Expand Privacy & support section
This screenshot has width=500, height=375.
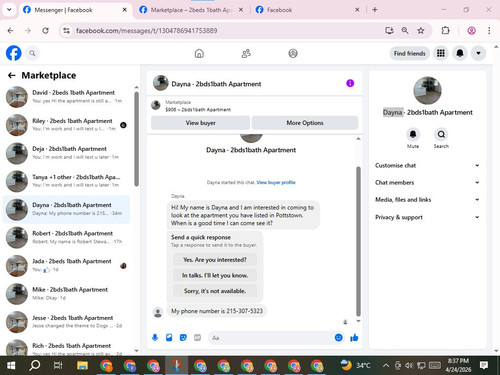point(427,217)
